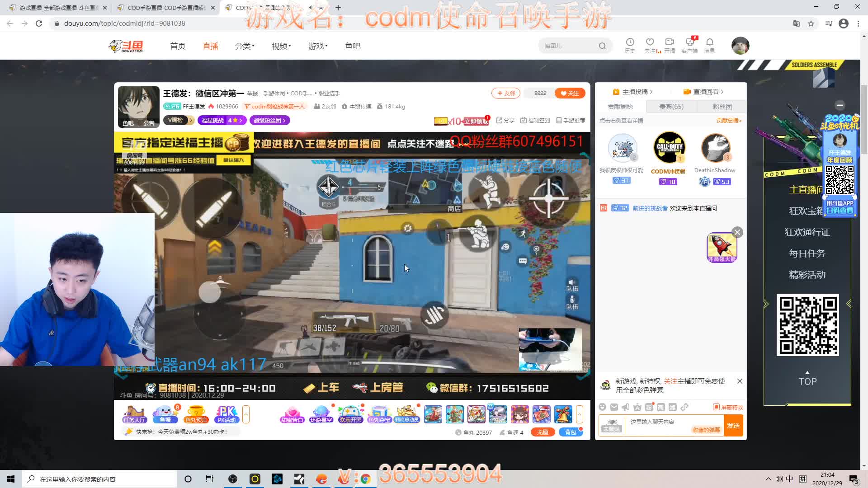Switch to the 粉丝团 tab

722,107
